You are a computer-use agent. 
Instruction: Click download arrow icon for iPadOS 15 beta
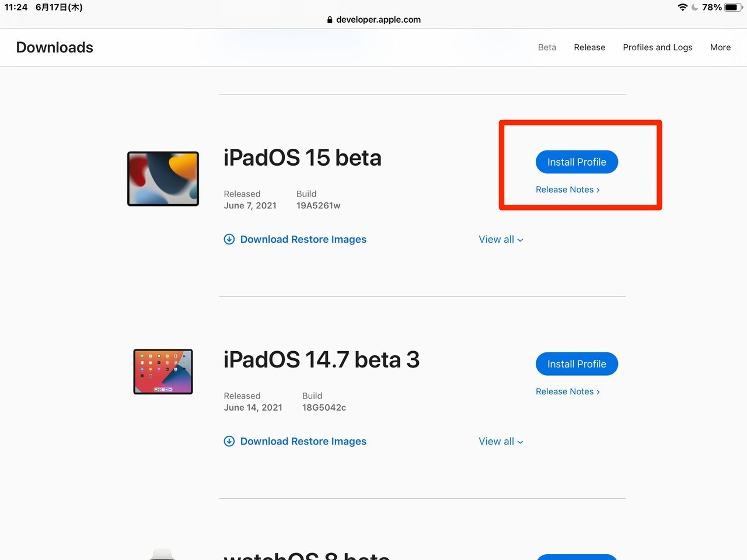coord(229,239)
